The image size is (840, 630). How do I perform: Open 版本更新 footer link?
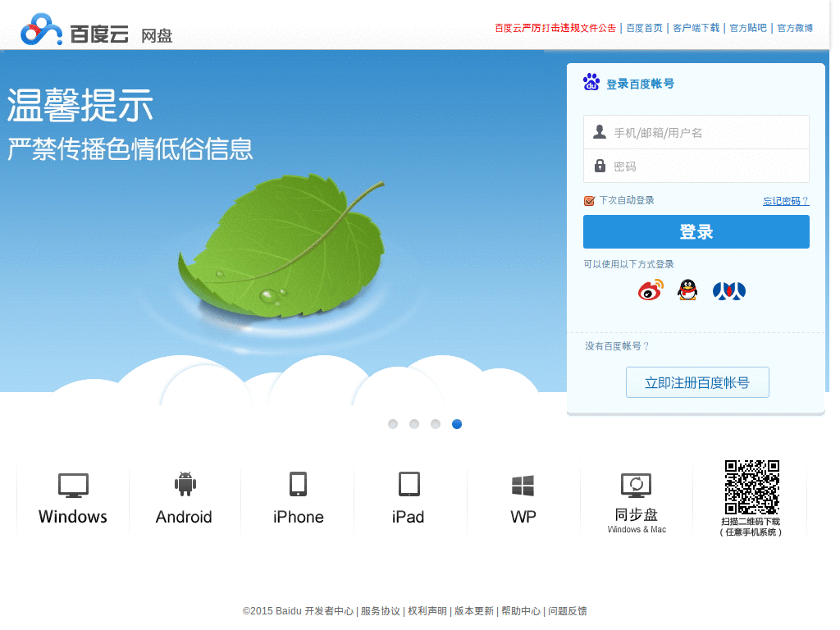(x=473, y=610)
